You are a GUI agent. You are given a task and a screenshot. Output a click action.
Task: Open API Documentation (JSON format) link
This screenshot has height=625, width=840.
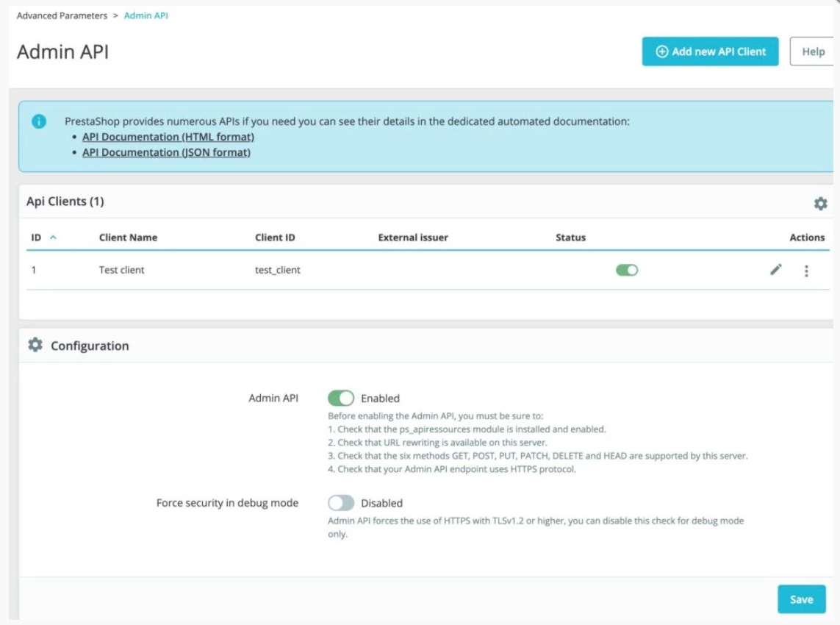pyautogui.click(x=166, y=152)
